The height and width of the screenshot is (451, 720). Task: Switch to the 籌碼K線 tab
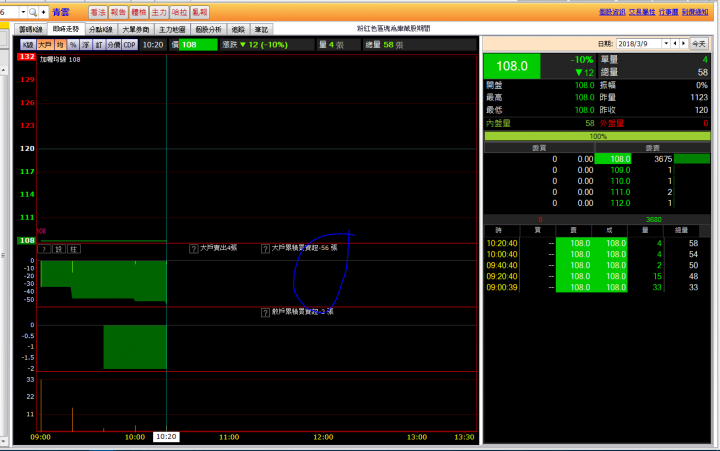click(31, 29)
